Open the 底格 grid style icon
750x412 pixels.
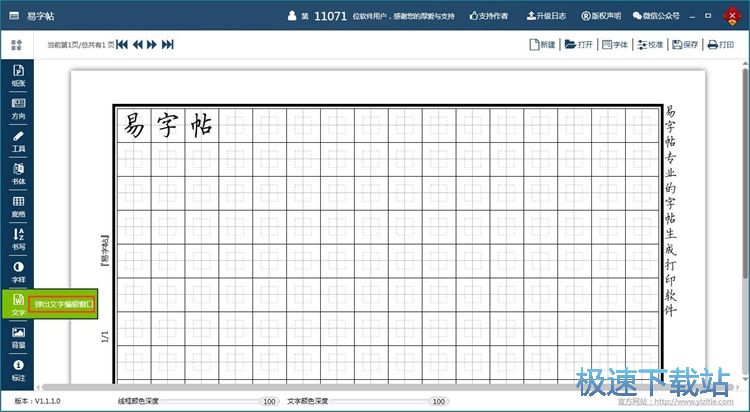pos(18,205)
